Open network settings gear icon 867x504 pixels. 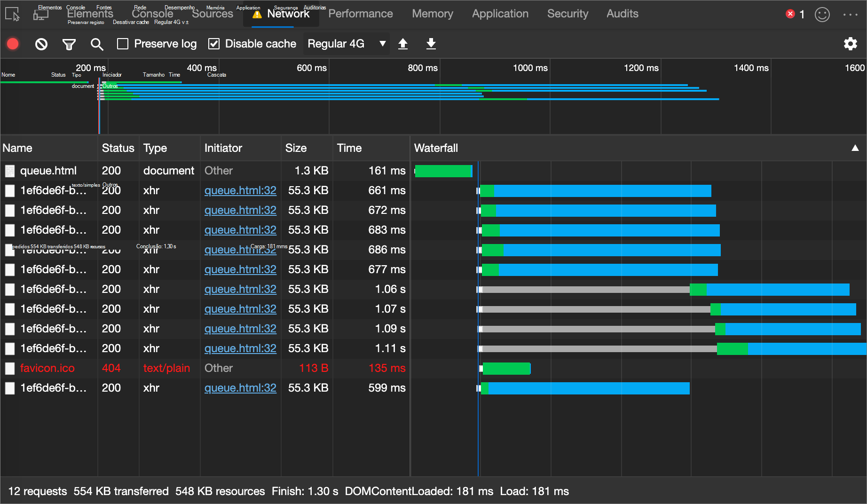coord(850,44)
